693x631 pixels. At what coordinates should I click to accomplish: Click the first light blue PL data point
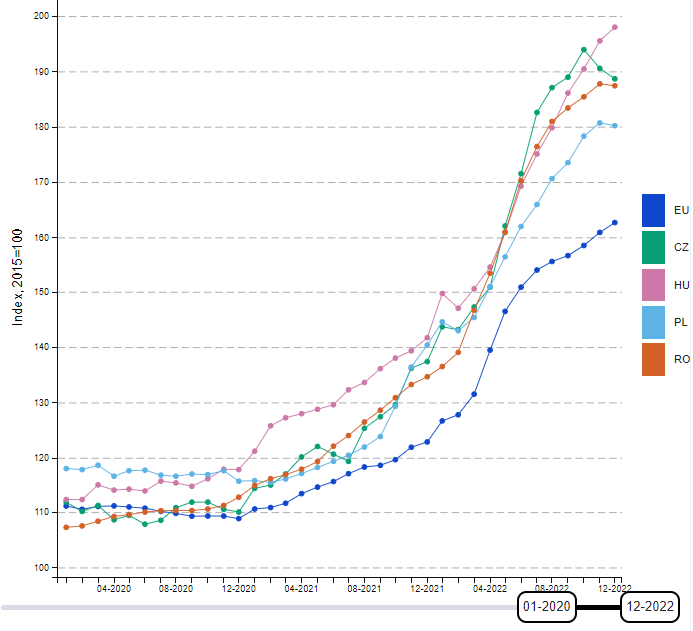coord(66,468)
